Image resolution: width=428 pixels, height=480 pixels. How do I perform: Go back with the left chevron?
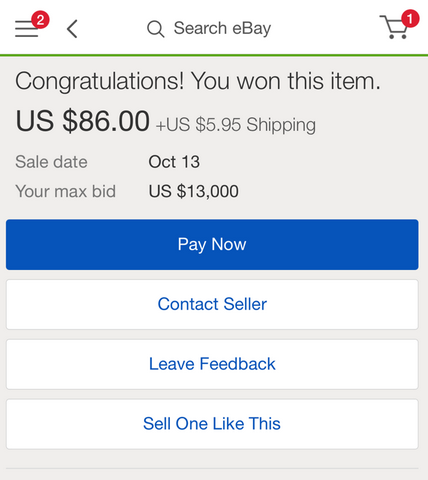pyautogui.click(x=72, y=29)
